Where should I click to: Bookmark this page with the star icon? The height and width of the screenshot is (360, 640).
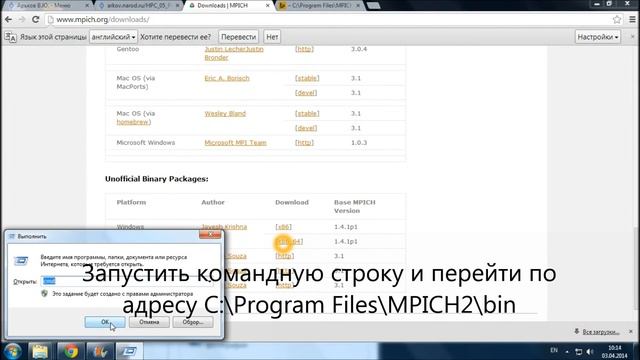click(617, 19)
